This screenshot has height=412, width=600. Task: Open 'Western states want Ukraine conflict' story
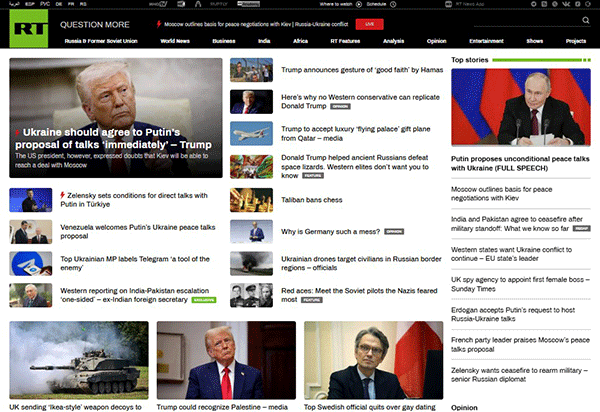pos(511,254)
